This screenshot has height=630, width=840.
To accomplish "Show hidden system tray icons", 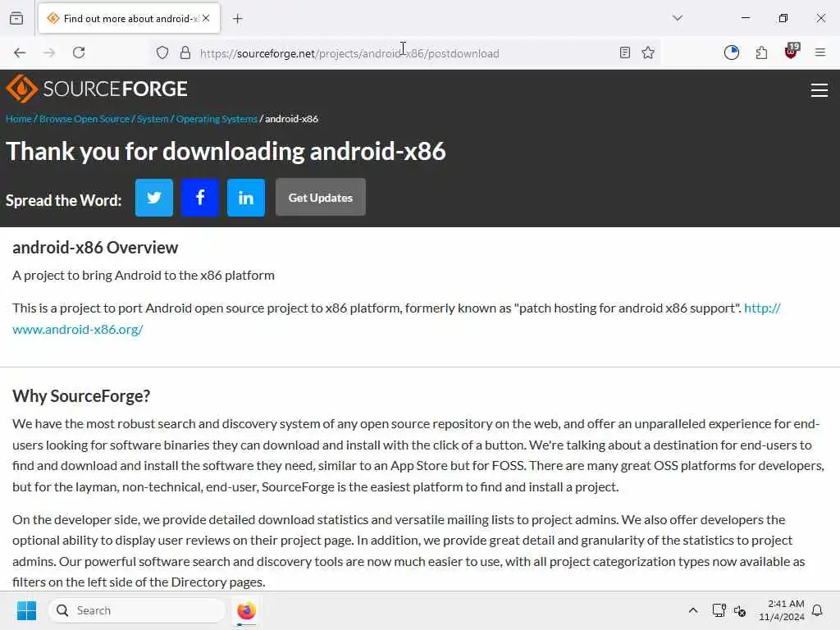I will point(692,610).
